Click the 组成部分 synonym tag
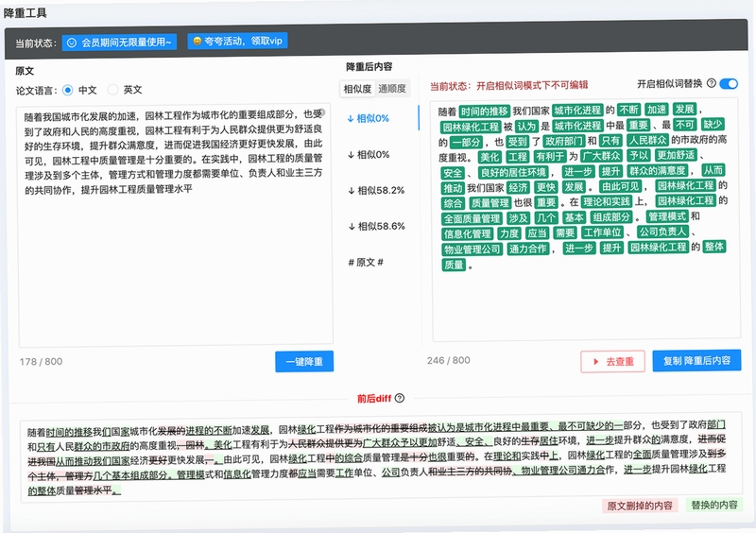Screen dimensions: 756x533 [x=611, y=217]
